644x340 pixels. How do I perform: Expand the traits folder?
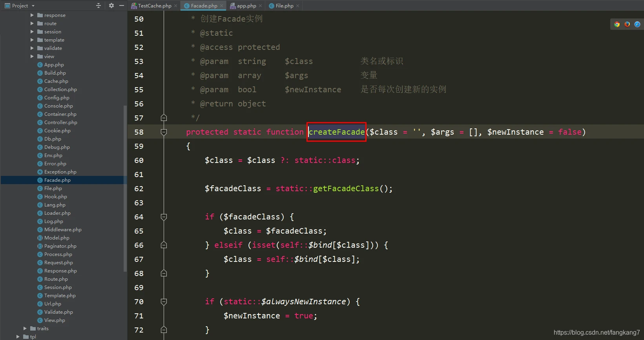point(25,329)
